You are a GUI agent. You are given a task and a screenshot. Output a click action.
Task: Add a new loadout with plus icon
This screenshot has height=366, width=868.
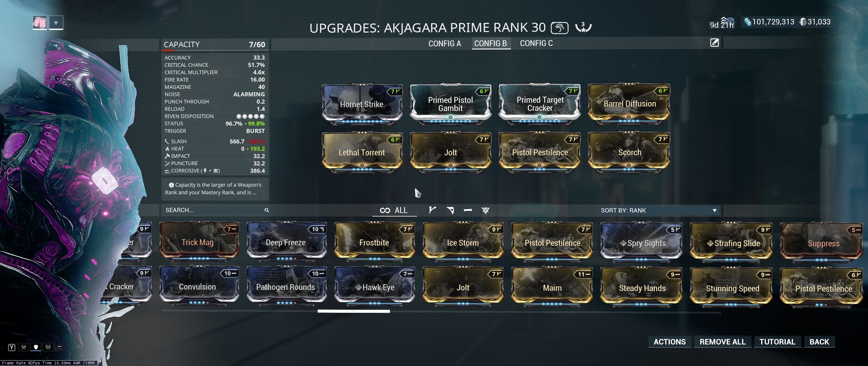tap(56, 23)
